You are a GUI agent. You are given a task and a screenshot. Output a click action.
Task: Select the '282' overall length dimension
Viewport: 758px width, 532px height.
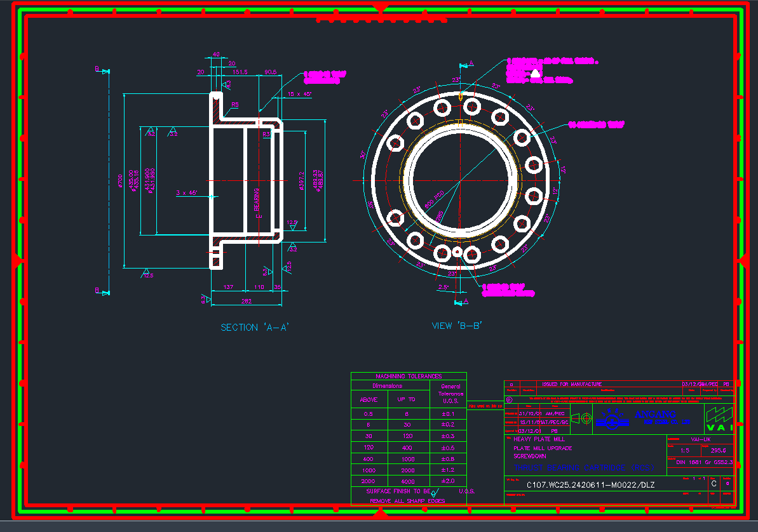point(247,301)
